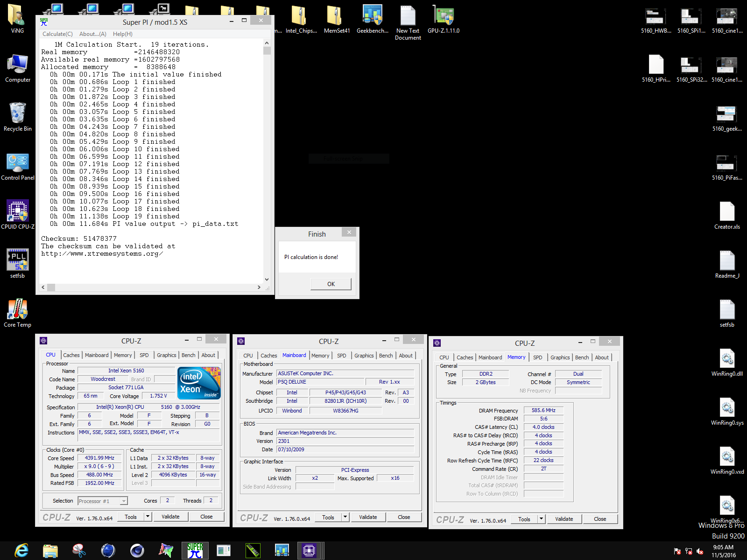Click Validate in left CPU-Z window

[170, 517]
